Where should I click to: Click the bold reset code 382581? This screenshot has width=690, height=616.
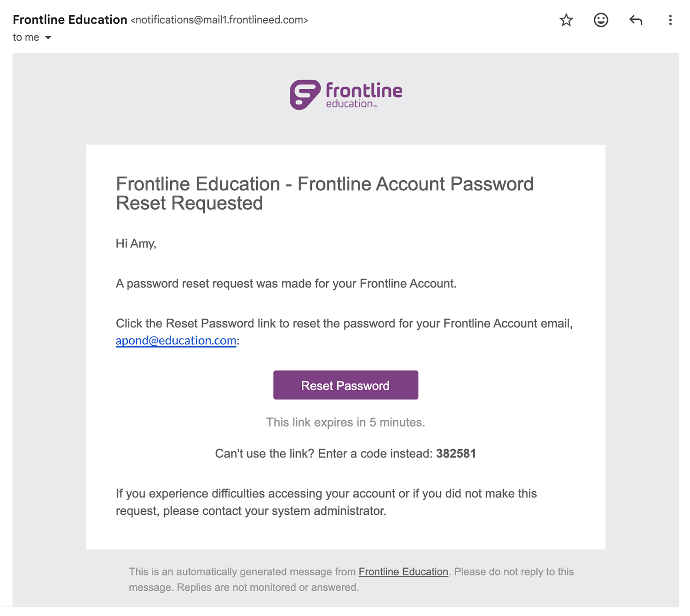click(456, 454)
